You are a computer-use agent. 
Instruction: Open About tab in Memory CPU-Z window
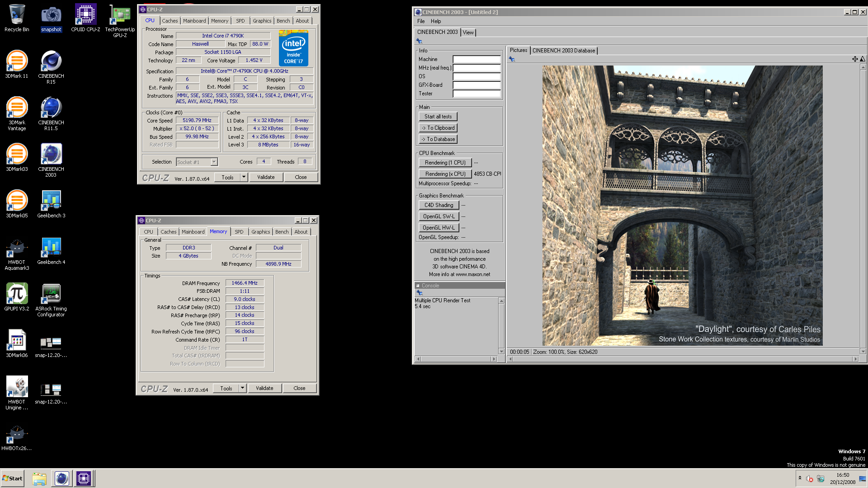tap(301, 232)
